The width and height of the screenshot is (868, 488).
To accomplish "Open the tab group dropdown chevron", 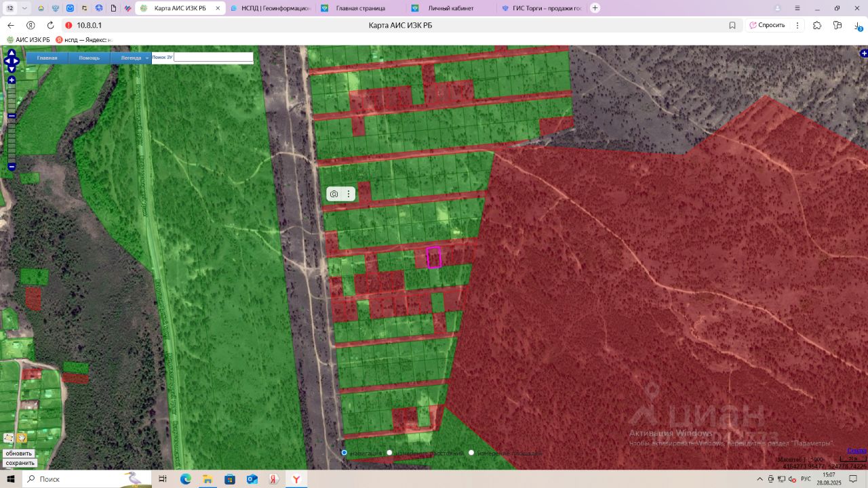I will [x=25, y=8].
